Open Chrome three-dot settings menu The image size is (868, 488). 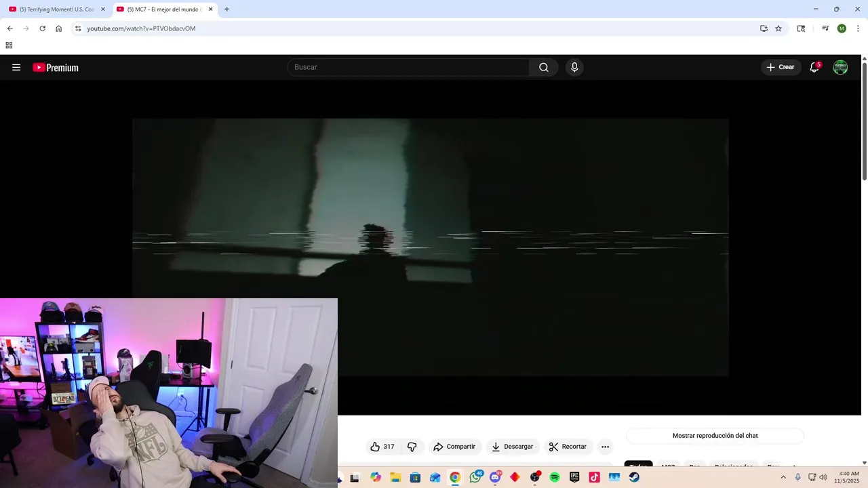(858, 28)
